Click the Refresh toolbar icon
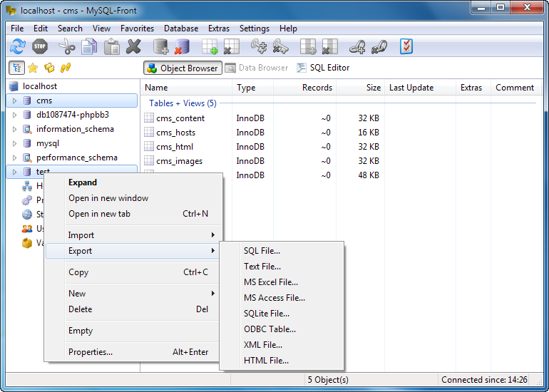549x392 pixels. click(x=18, y=46)
